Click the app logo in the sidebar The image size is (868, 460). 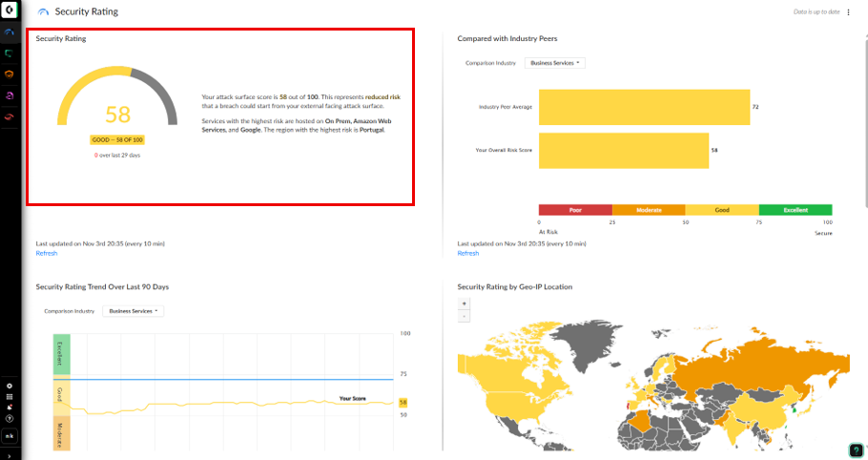[10, 11]
